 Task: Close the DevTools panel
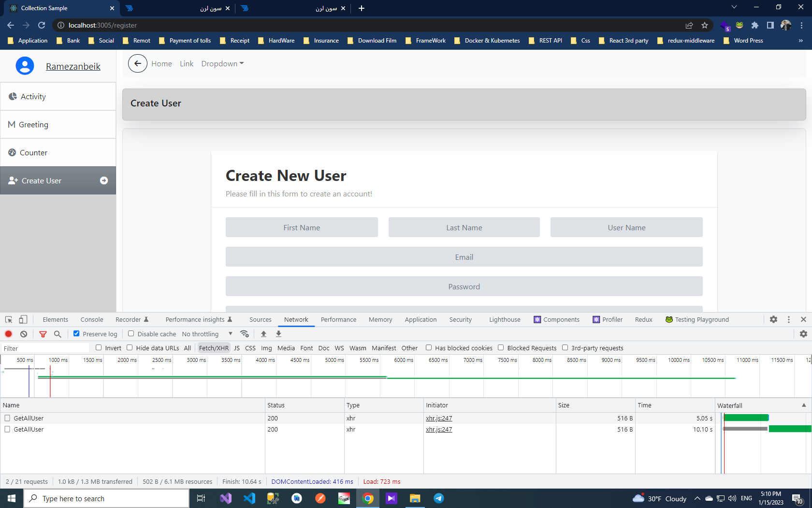[x=803, y=319]
